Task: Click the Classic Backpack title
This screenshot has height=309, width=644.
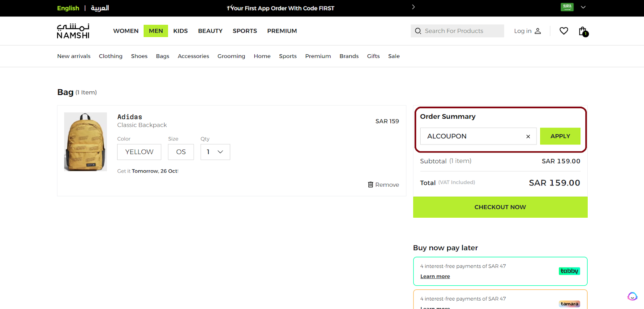Action: (142, 125)
